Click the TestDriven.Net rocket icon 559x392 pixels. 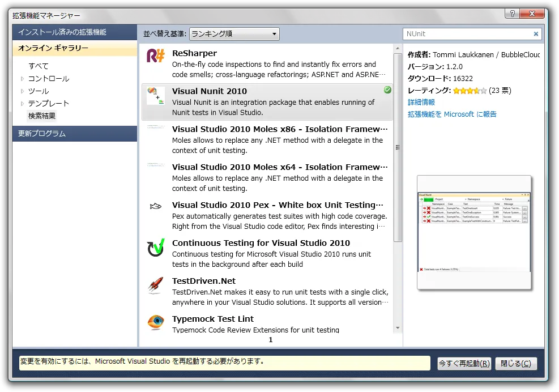pyautogui.click(x=156, y=285)
